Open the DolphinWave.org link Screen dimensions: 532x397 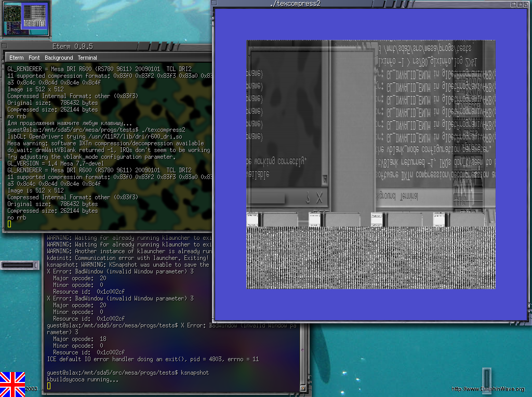(x=488, y=389)
